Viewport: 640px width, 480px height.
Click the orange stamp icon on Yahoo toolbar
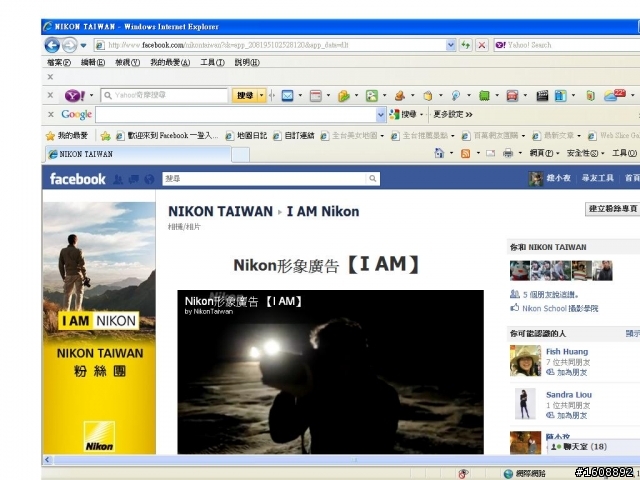coord(400,96)
